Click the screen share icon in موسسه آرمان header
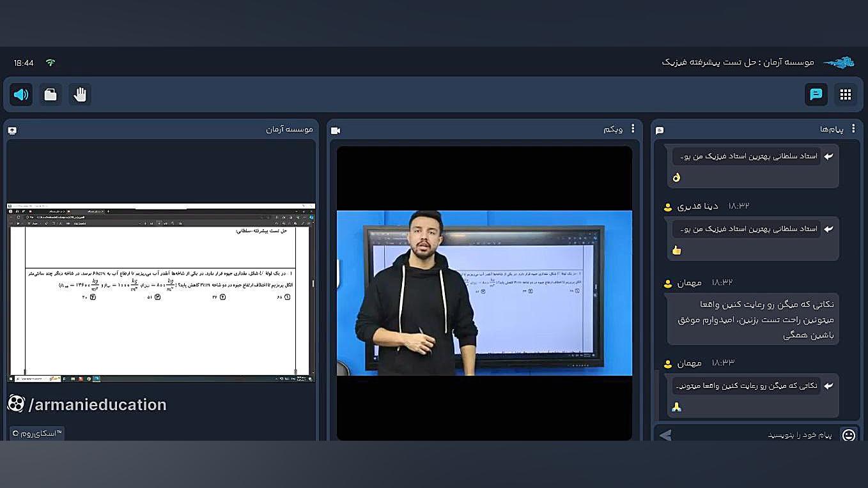The height and width of the screenshot is (488, 868). pyautogui.click(x=12, y=130)
